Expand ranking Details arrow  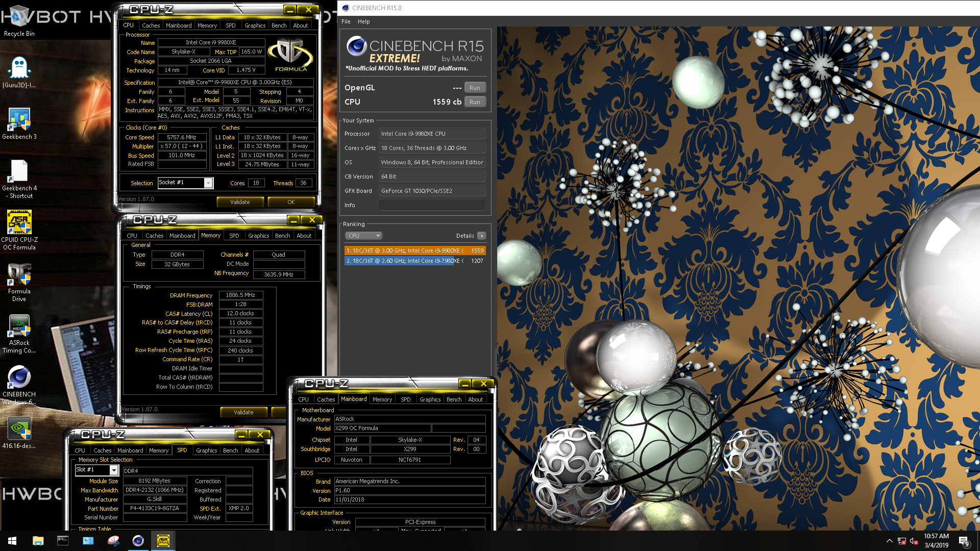481,236
